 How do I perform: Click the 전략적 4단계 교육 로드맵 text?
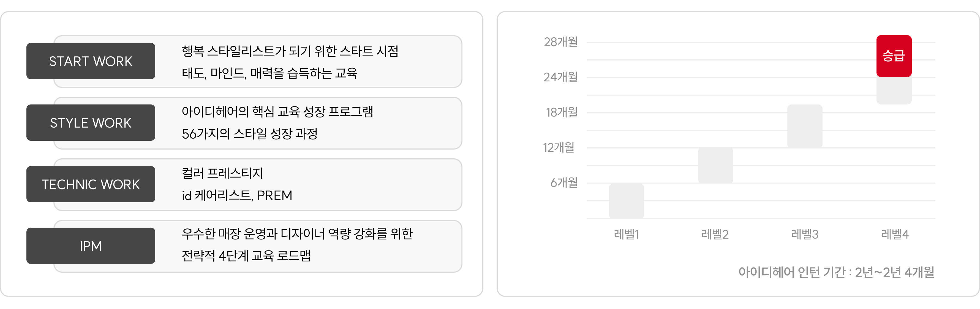point(246,255)
